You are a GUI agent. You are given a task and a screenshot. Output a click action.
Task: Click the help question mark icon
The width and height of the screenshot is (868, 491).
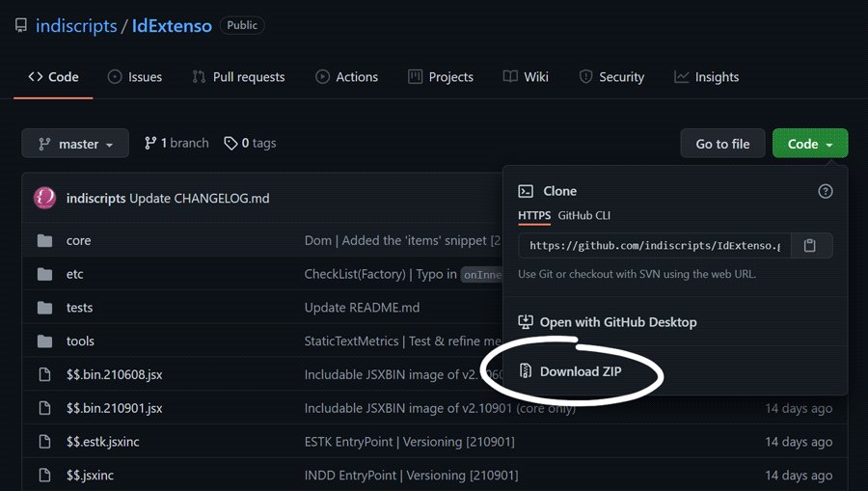825,191
